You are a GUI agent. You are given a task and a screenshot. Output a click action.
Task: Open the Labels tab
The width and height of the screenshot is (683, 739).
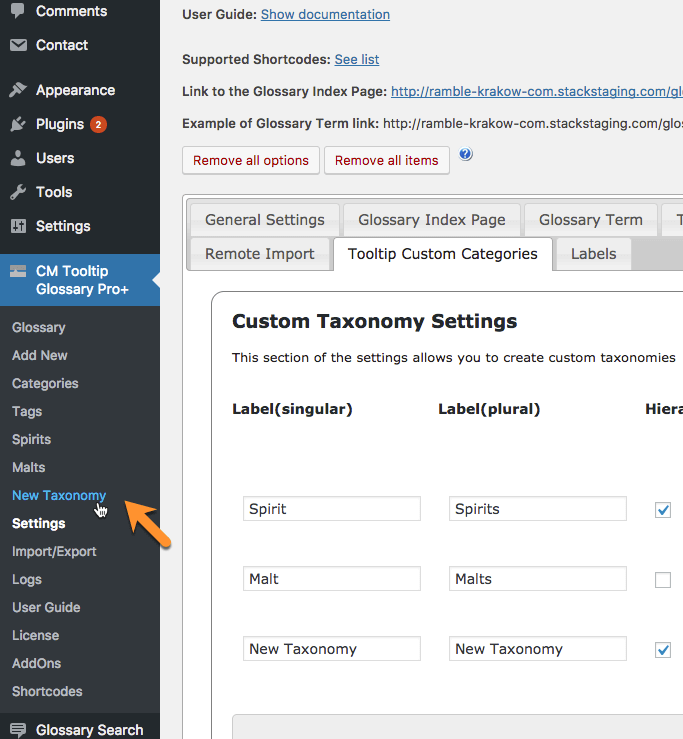[x=593, y=253]
